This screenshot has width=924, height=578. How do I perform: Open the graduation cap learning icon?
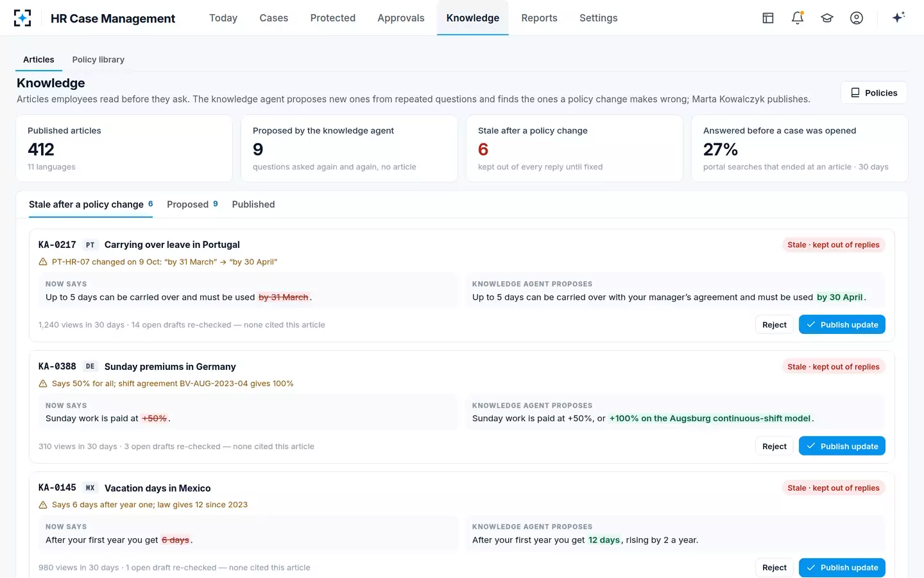pyautogui.click(x=827, y=18)
